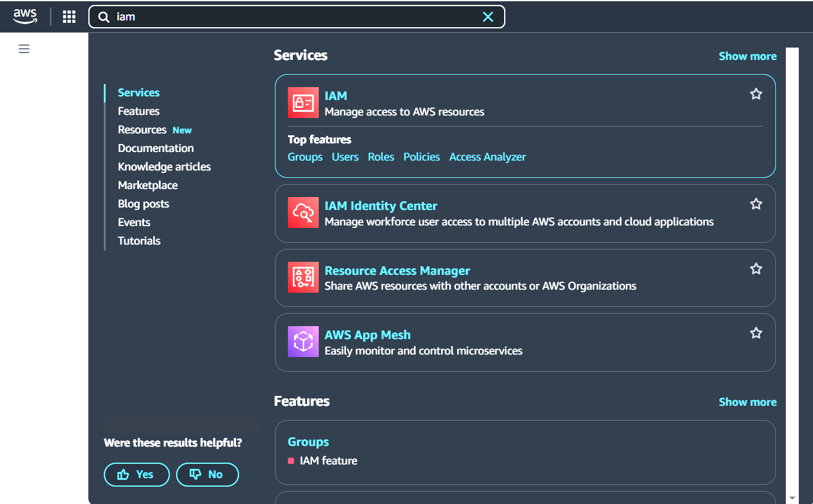Image resolution: width=813 pixels, height=504 pixels.
Task: Open the Users top feature link
Action: pyautogui.click(x=345, y=157)
